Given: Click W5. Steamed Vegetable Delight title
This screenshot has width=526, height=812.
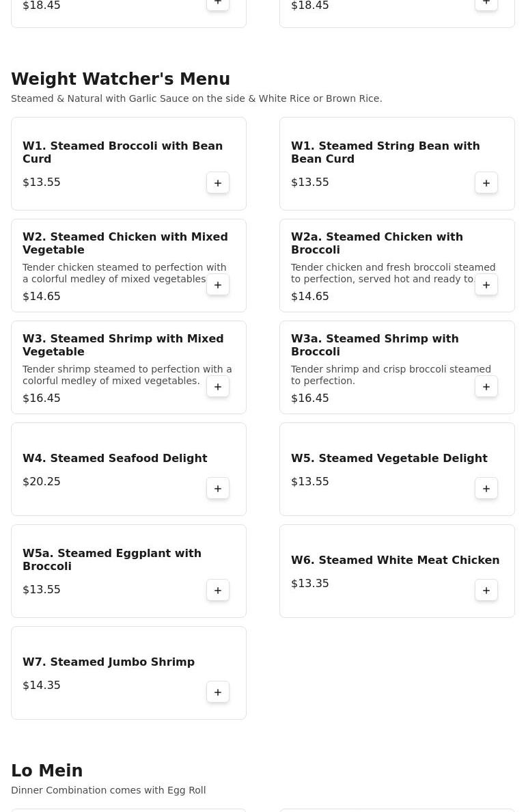Looking at the screenshot, I should [x=389, y=459].
